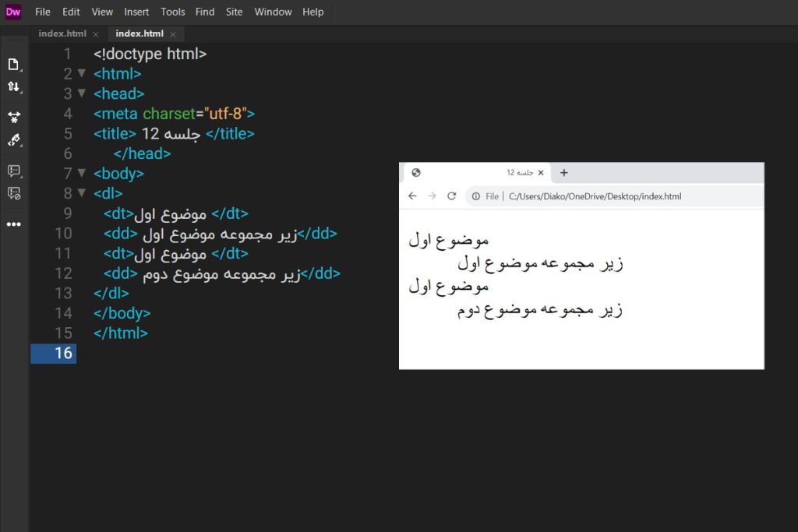Click the "utf-8" attribute value
Screen dimensions: 798x532
225,114
